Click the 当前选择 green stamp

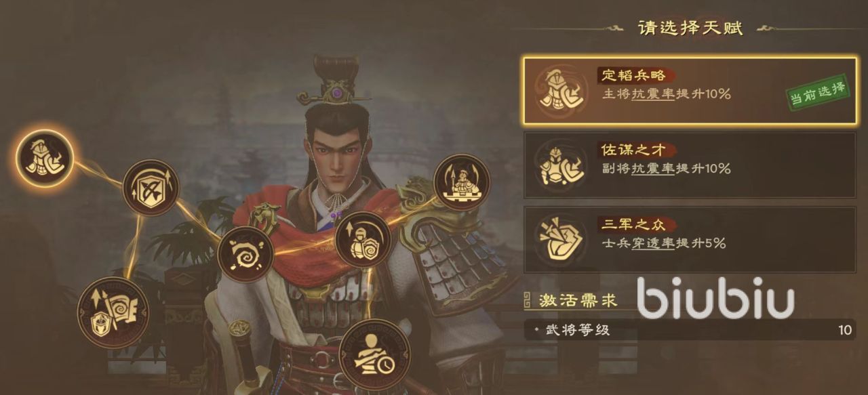click(x=817, y=93)
